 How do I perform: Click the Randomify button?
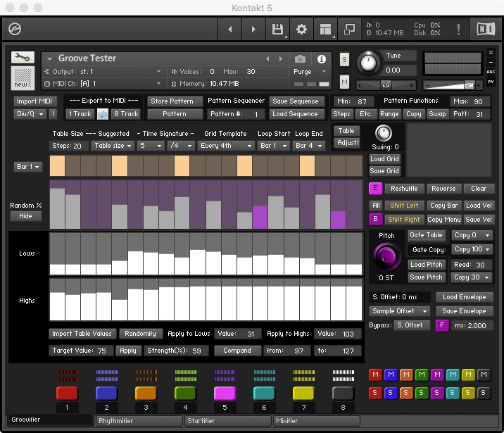pyautogui.click(x=141, y=334)
